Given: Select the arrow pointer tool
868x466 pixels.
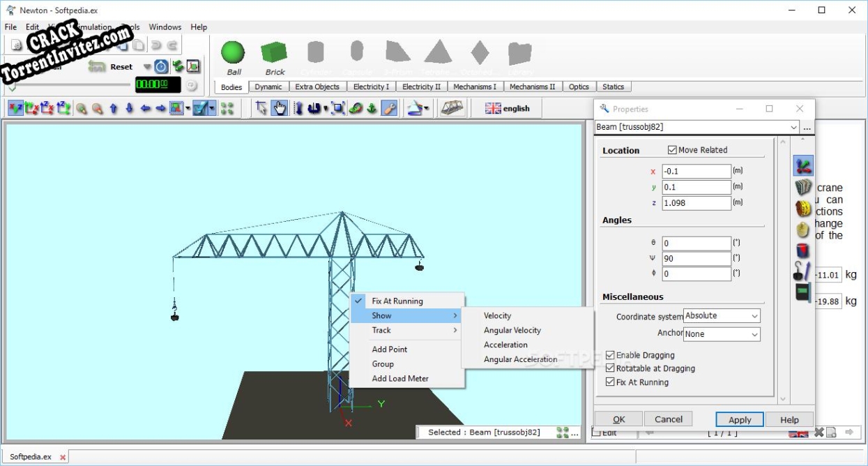Looking at the screenshot, I should click(x=262, y=108).
